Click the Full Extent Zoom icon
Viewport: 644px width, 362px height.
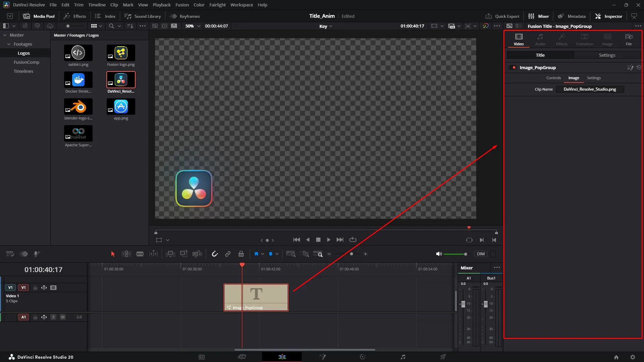pyautogui.click(x=291, y=254)
